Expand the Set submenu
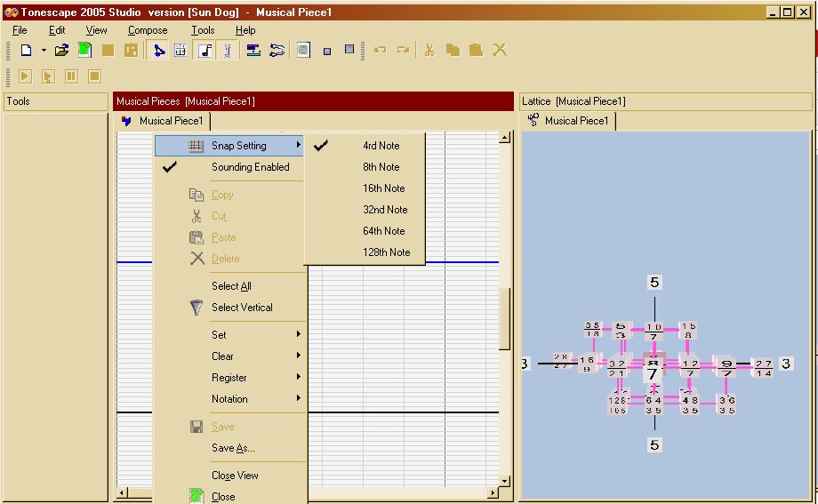 click(x=229, y=335)
